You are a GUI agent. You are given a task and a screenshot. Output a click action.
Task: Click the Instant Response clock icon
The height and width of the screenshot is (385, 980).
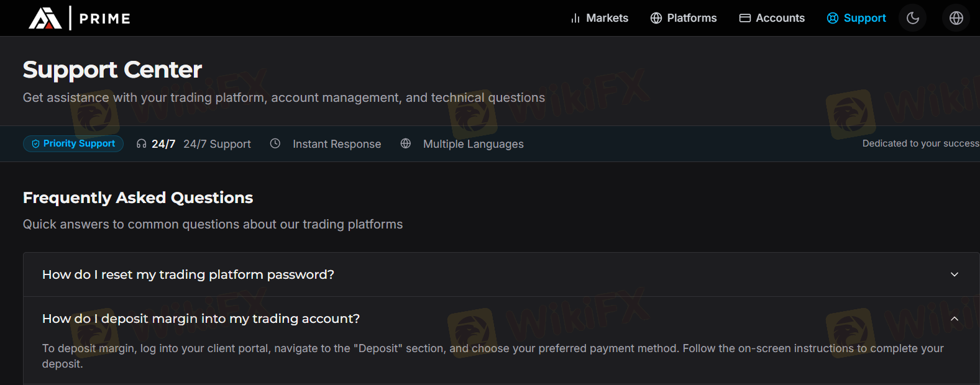click(x=275, y=143)
